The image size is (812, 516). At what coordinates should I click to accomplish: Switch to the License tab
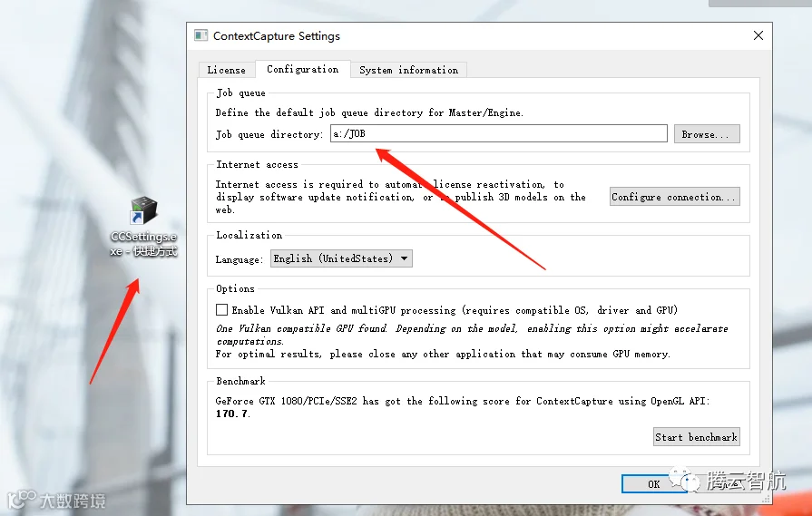[x=226, y=70]
